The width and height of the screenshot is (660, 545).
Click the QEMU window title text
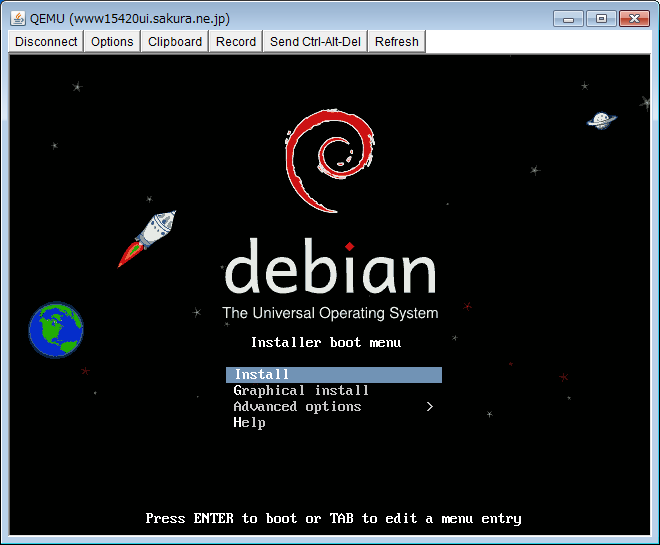(130, 19)
